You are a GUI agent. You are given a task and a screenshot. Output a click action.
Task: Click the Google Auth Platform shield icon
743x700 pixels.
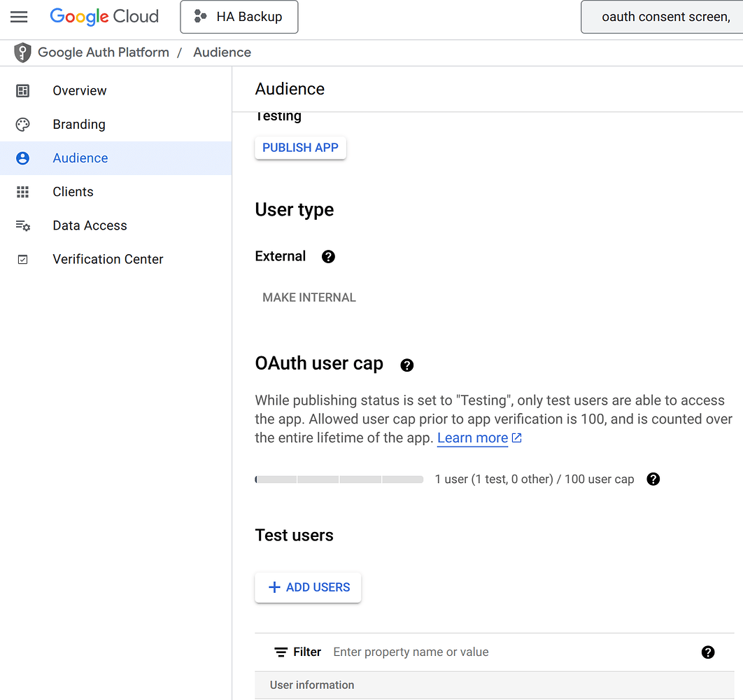[x=22, y=52]
